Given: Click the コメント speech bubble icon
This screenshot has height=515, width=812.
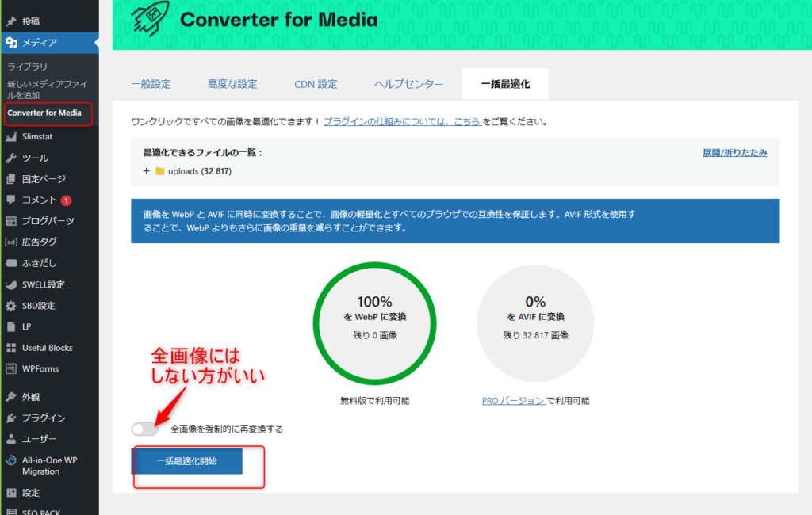Looking at the screenshot, I should coord(11,200).
